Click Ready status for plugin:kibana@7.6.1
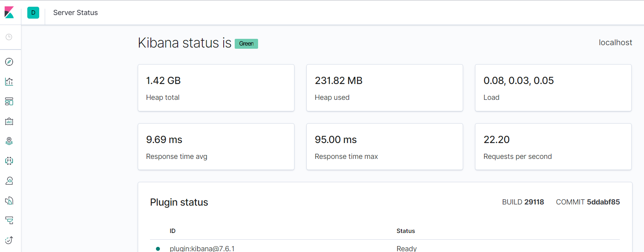Image resolution: width=644 pixels, height=252 pixels. [x=407, y=248]
